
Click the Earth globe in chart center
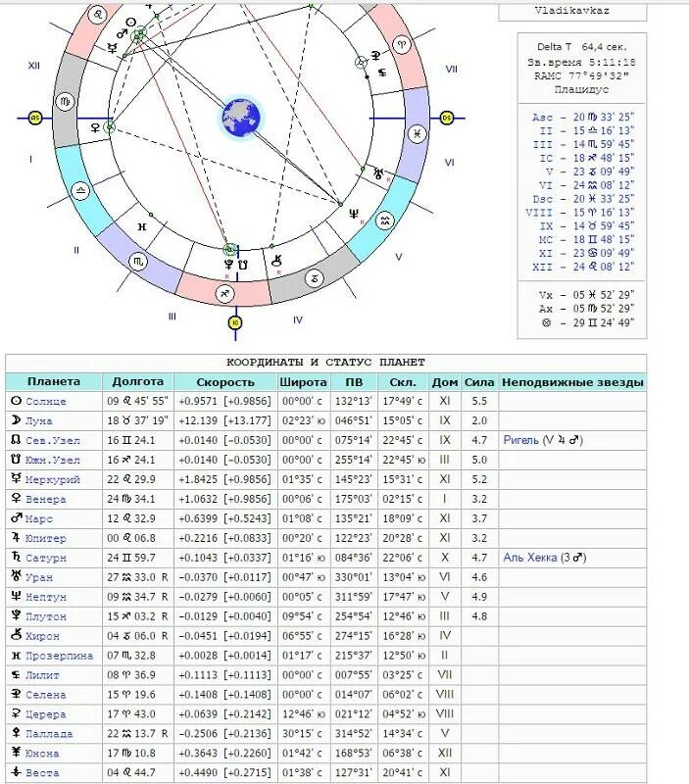[241, 118]
